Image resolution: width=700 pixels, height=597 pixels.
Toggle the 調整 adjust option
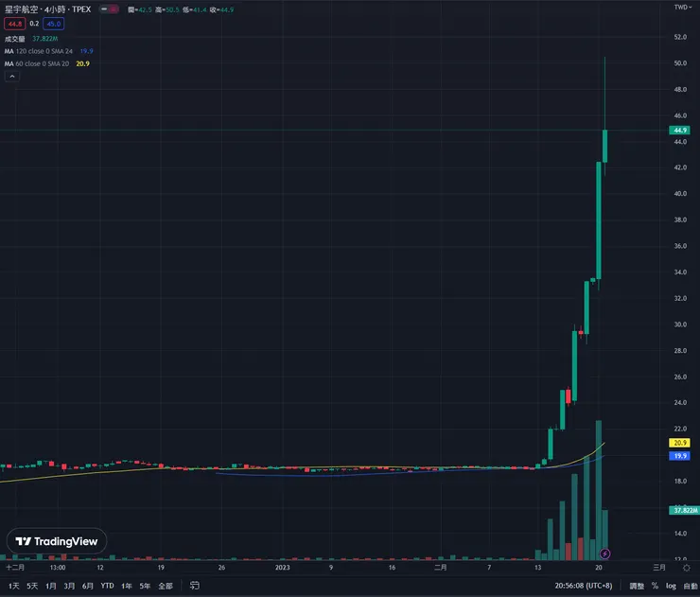tap(637, 586)
